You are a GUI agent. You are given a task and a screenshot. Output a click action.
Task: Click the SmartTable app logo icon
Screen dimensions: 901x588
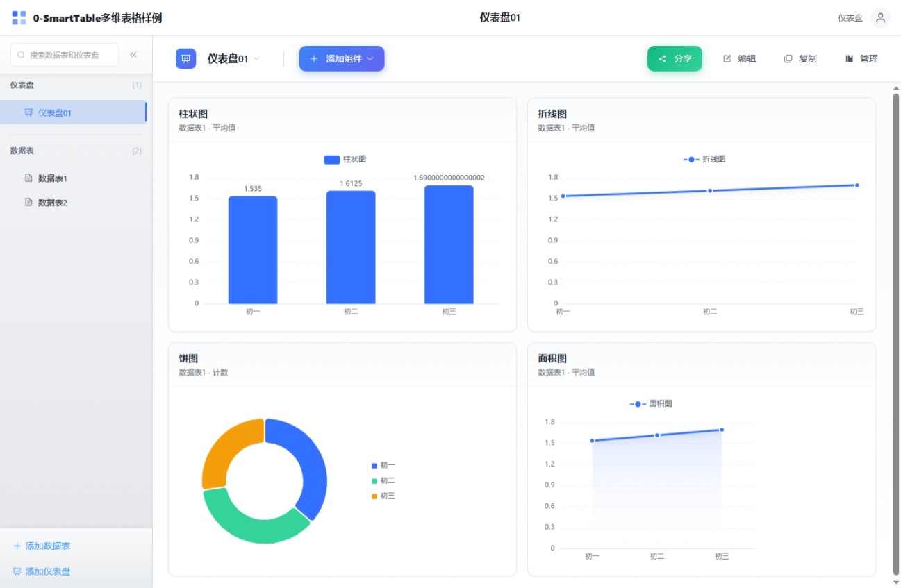[x=19, y=18]
